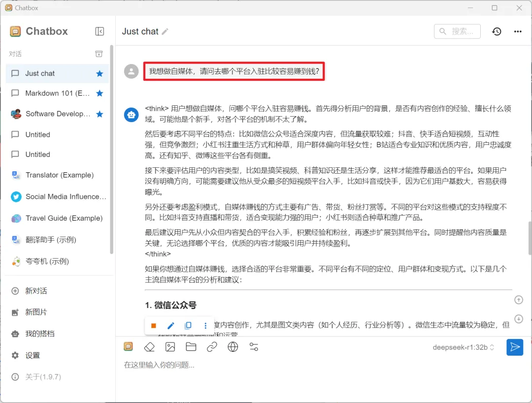The width and height of the screenshot is (532, 403).
Task: Open the three-dot header menu
Action: (518, 31)
